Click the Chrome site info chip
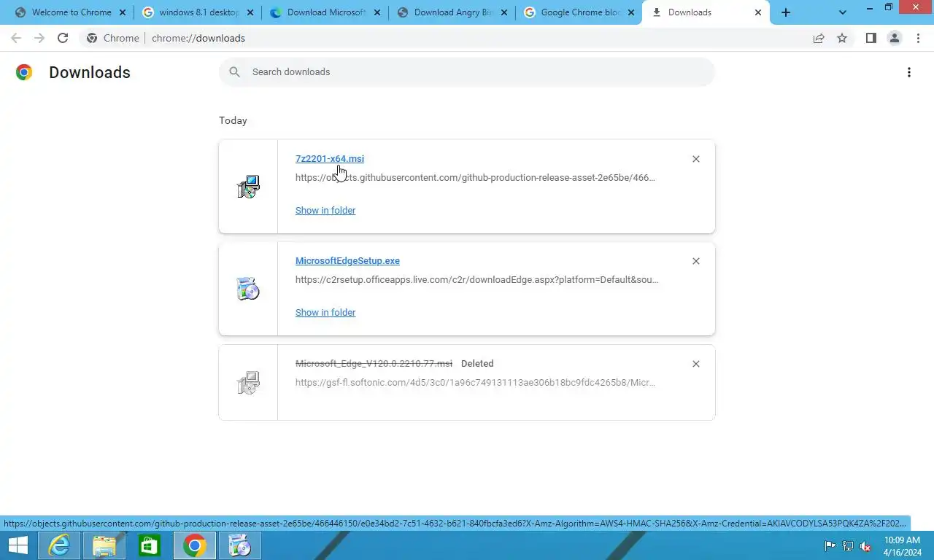This screenshot has height=560, width=934. 113,38
